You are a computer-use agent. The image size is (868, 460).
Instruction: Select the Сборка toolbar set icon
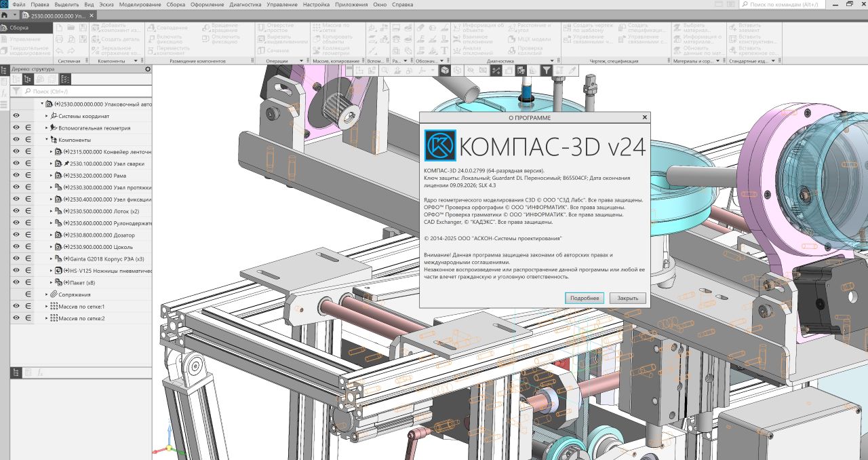click(x=5, y=28)
